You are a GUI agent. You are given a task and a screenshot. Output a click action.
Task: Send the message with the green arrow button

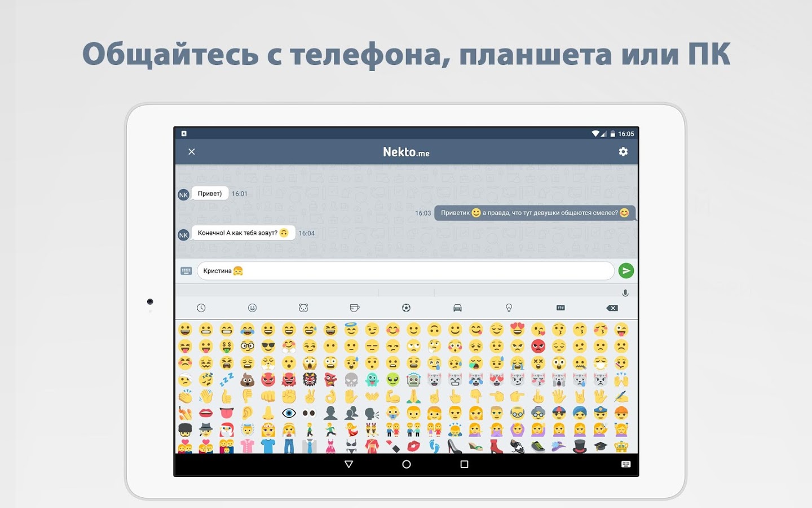(626, 271)
